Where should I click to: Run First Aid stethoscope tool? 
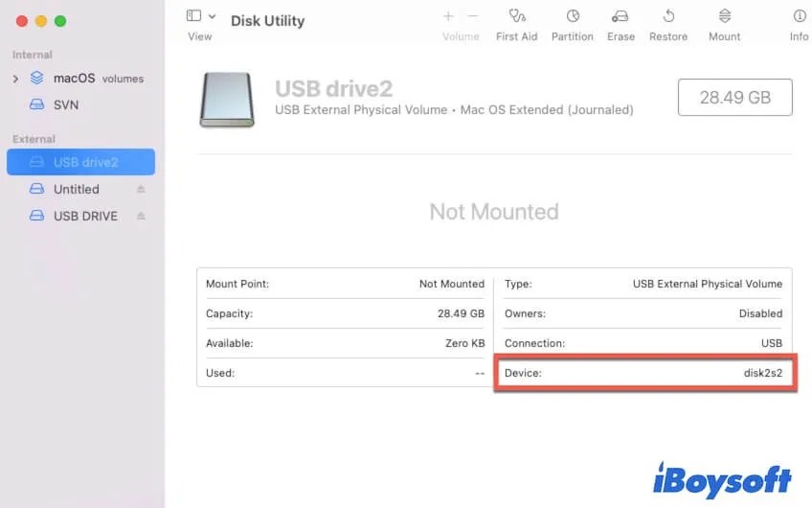(x=517, y=16)
